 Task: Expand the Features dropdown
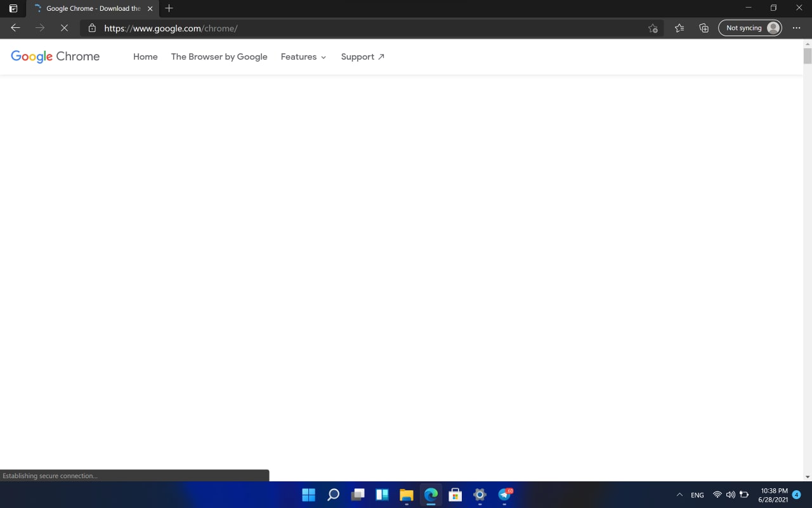click(303, 57)
